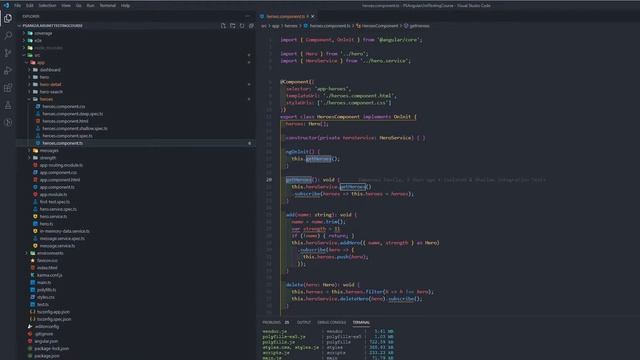Expand the hero-search folder
The image size is (640, 360).
(51, 92)
